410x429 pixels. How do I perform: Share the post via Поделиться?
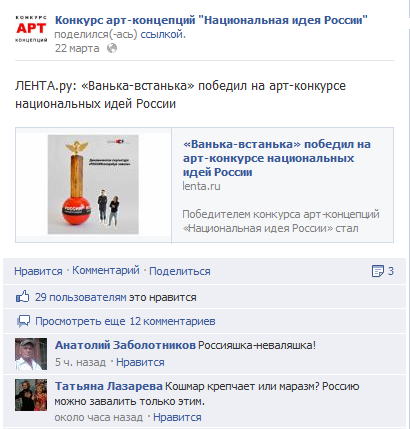coord(180,271)
